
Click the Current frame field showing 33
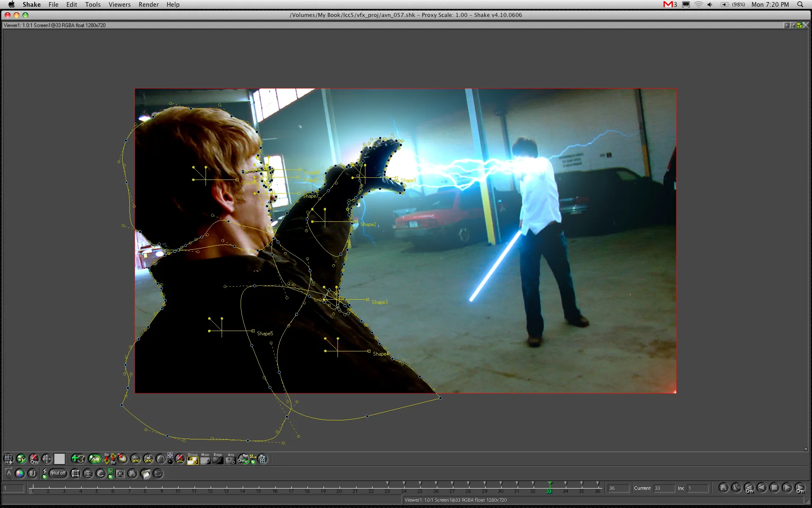click(664, 488)
